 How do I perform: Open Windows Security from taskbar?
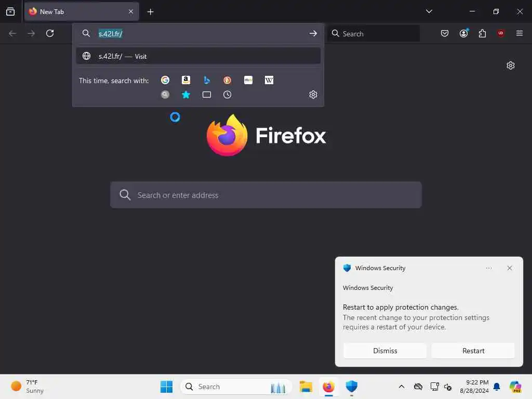[352, 387]
